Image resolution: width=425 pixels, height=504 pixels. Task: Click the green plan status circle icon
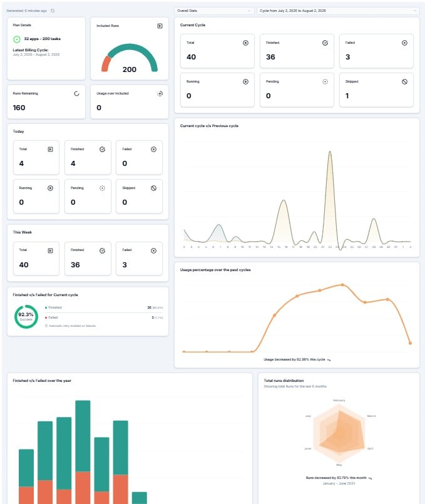pos(17,39)
